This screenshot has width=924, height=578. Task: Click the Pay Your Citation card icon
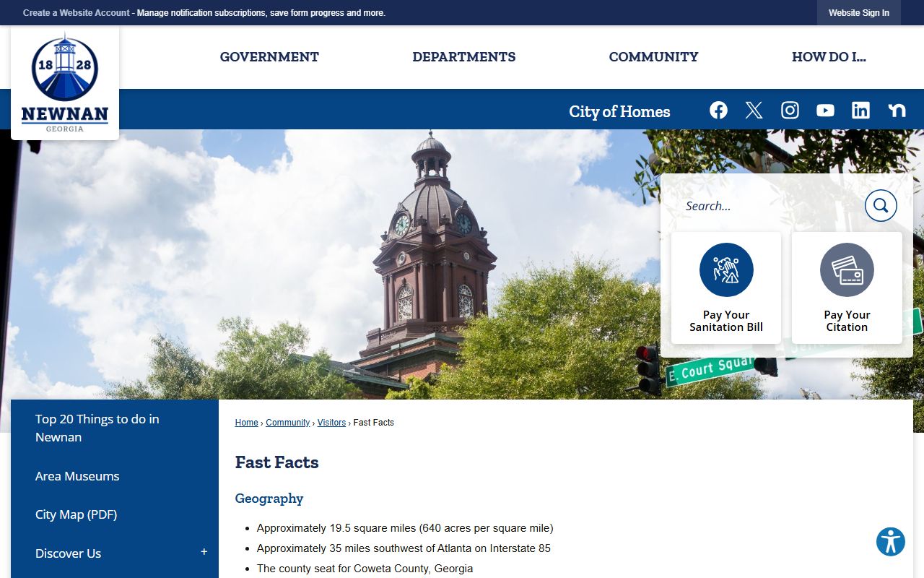coord(847,269)
